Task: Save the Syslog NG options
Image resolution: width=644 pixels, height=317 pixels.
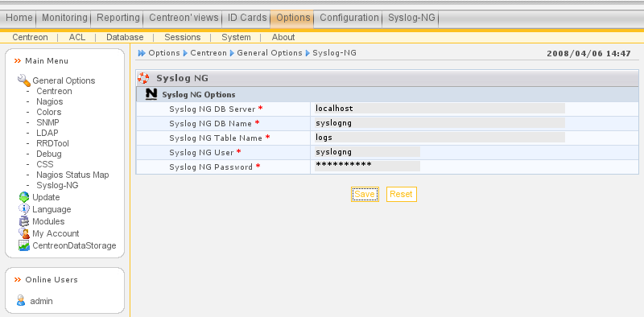Action: click(x=365, y=194)
